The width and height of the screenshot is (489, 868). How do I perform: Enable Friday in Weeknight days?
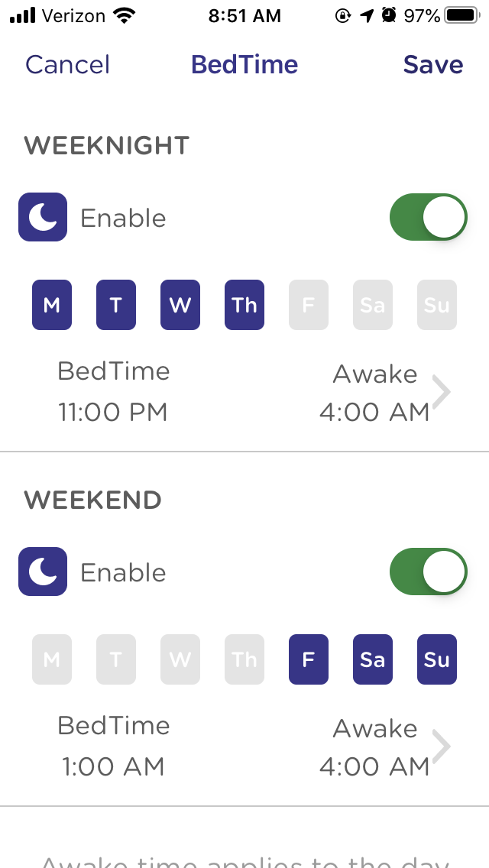coord(309,305)
